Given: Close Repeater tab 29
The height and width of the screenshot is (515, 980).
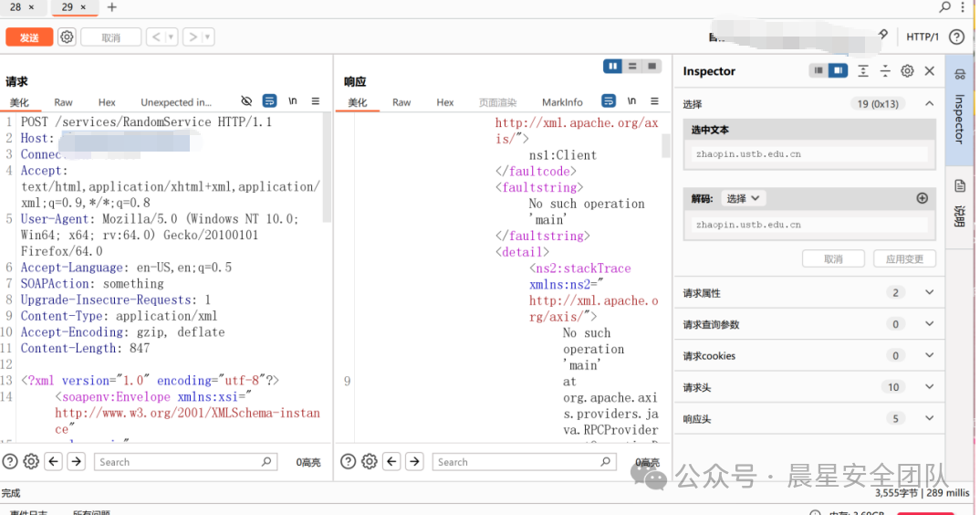Looking at the screenshot, I should tap(83, 7).
